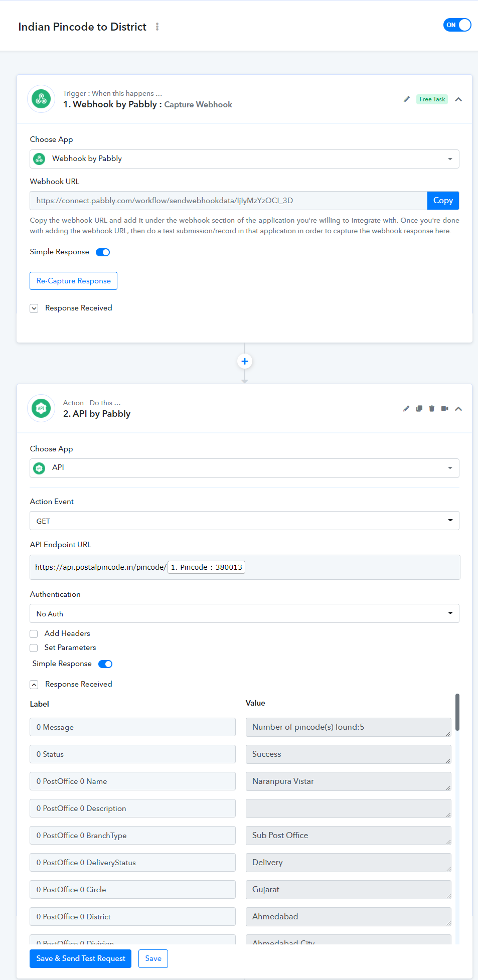Click 0 PostOffice 0 Description label
Viewport: 478px width, 980px height.
pyautogui.click(x=132, y=808)
